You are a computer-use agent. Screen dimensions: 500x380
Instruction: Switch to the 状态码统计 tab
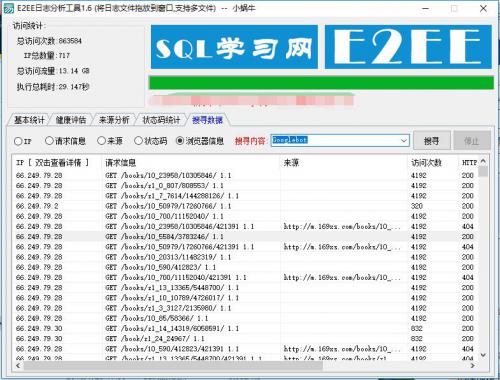click(161, 120)
